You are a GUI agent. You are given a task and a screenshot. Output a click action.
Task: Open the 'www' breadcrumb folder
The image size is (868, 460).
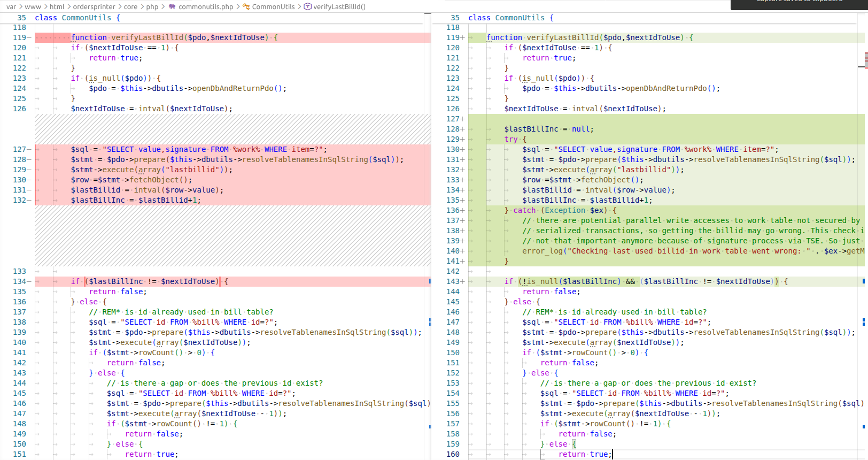tap(33, 6)
